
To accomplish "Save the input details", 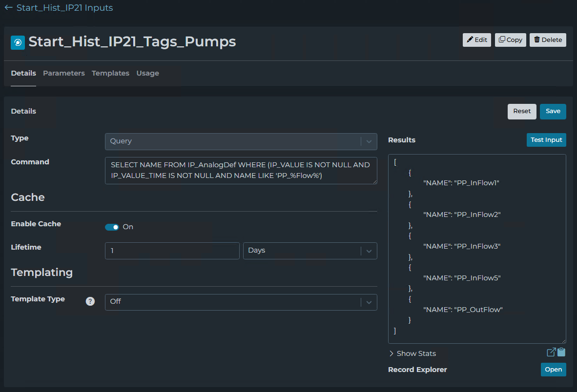I will click(553, 111).
